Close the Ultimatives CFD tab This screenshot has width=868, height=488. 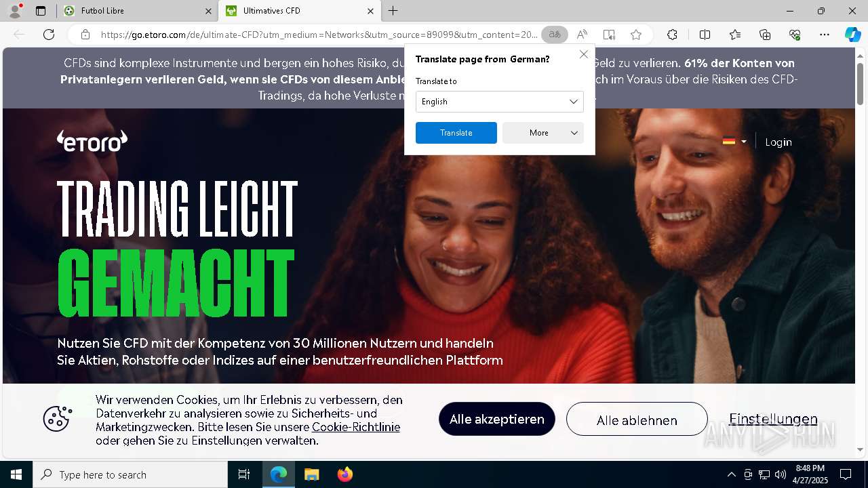click(370, 11)
